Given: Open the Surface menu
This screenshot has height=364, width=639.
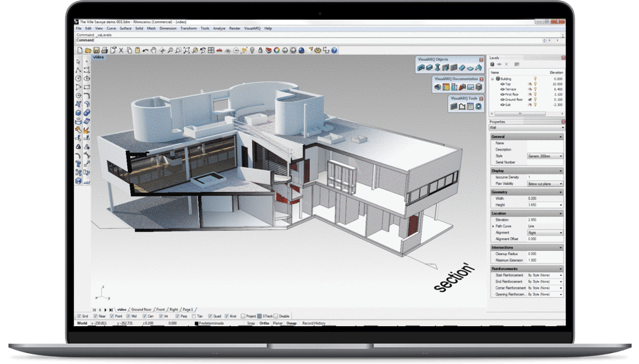Looking at the screenshot, I should [126, 28].
